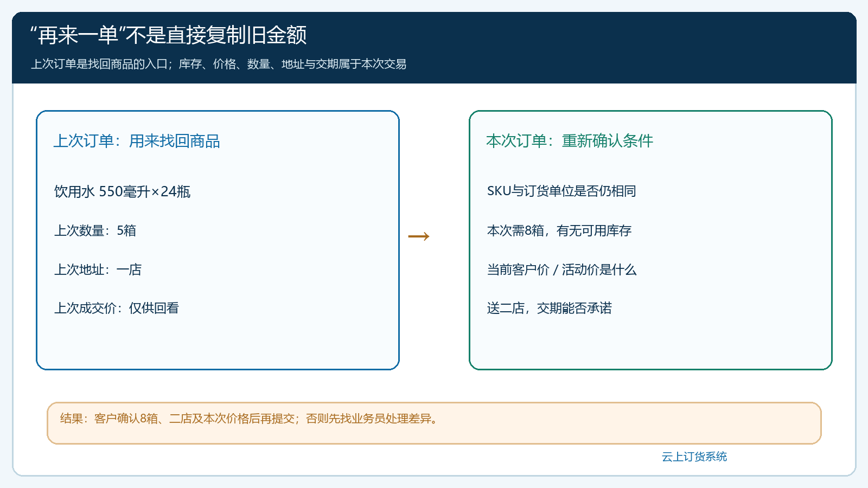This screenshot has height=488, width=868.
Task: Select the line SKU与订货单位是否仍相同
Action: tap(561, 191)
